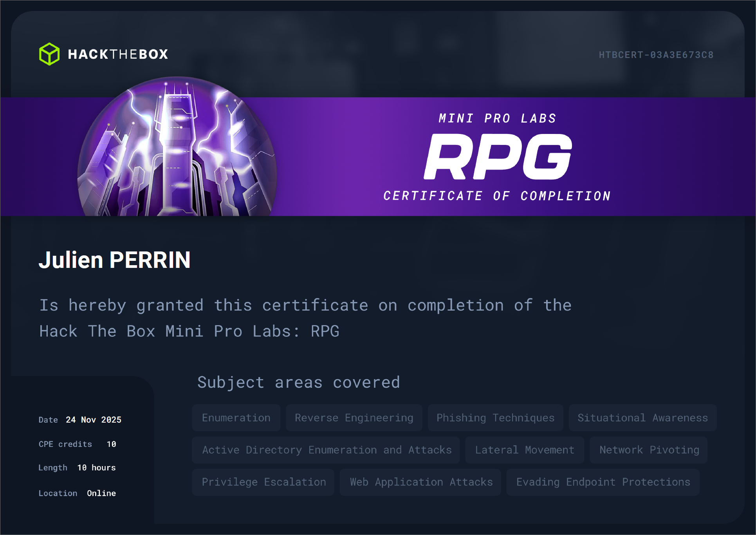Click the Date value 24 Nov 2025
This screenshot has width=756, height=535.
pyautogui.click(x=93, y=419)
